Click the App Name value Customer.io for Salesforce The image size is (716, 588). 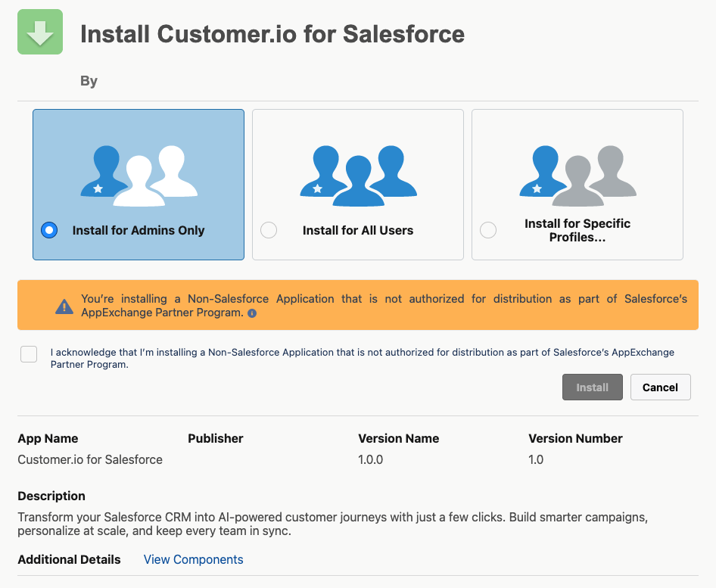tap(90, 459)
